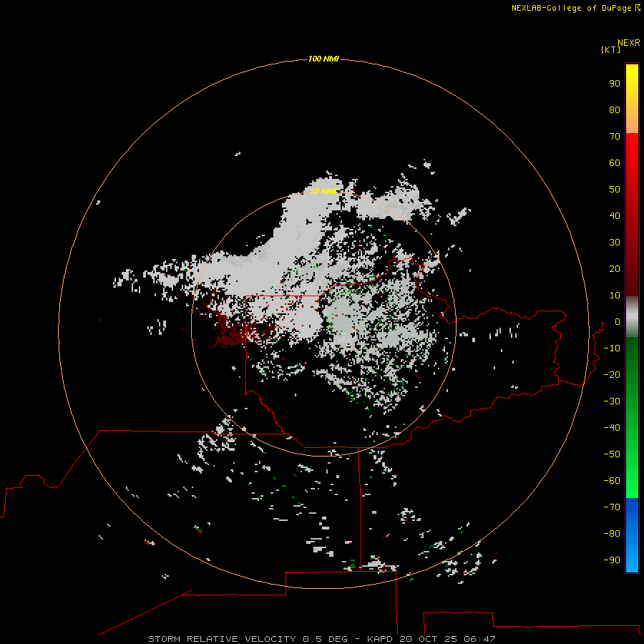644x644 pixels.
Task: Click the 30 value on the velocity scale
Action: pyautogui.click(x=615, y=243)
